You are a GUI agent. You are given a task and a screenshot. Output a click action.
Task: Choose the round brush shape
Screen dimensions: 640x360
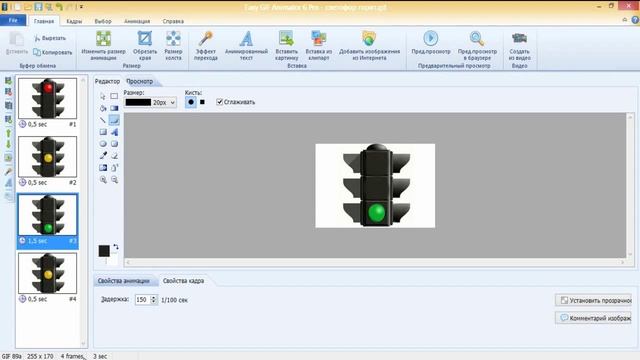tap(191, 102)
